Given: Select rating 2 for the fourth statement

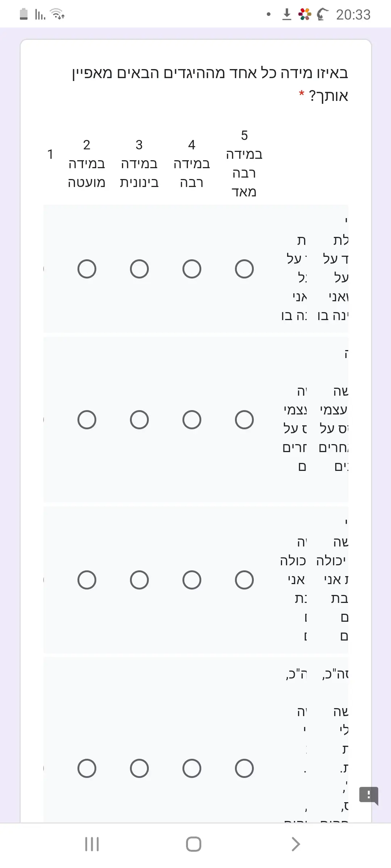Looking at the screenshot, I should click(x=87, y=769).
